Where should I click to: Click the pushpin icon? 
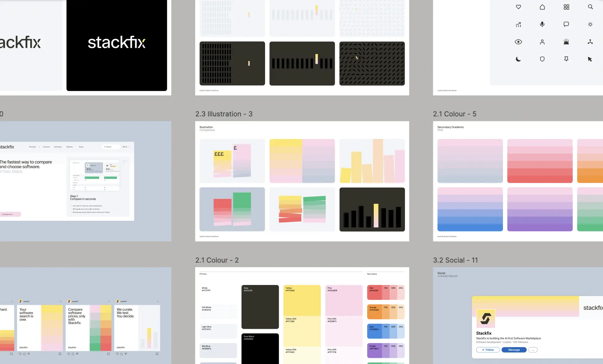[566, 59]
